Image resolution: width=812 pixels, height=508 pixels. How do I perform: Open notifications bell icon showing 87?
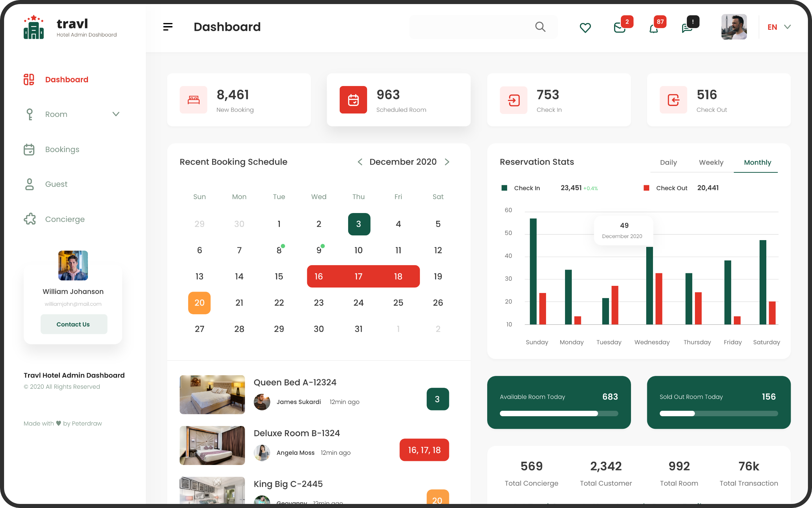pyautogui.click(x=654, y=28)
